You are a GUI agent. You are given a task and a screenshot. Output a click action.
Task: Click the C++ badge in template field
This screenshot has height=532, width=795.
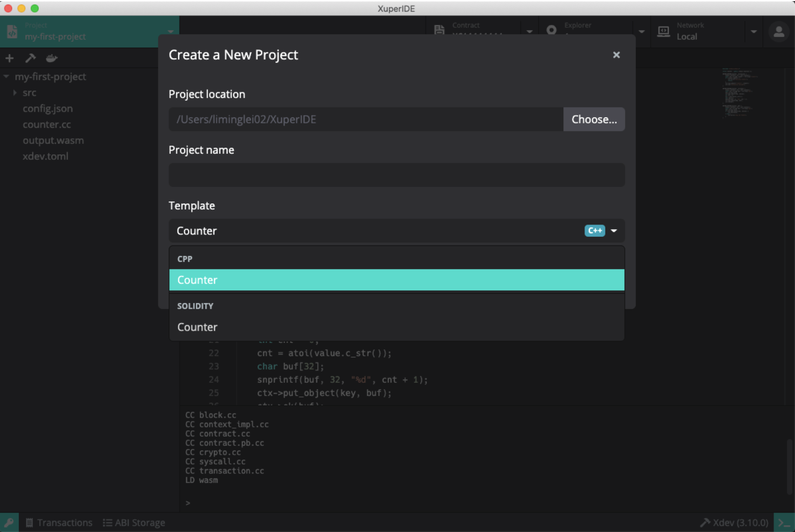(595, 231)
